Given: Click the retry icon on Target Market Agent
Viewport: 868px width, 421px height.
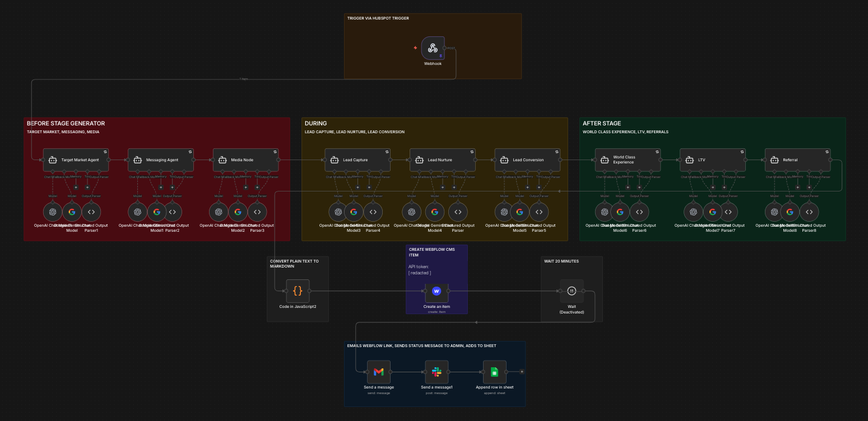Looking at the screenshot, I should (105, 152).
